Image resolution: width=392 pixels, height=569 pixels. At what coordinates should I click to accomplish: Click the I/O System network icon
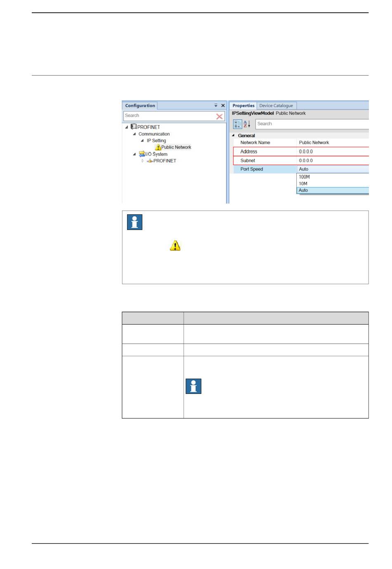click(x=142, y=154)
